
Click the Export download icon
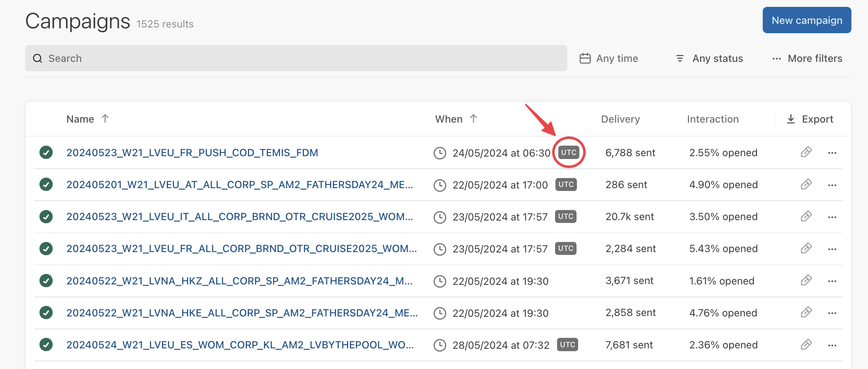[791, 119]
